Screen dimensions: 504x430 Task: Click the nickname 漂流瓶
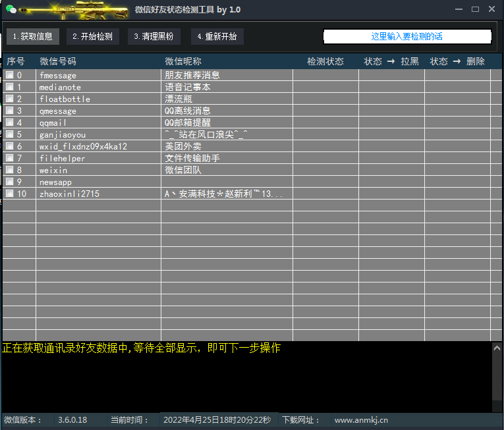pos(179,99)
